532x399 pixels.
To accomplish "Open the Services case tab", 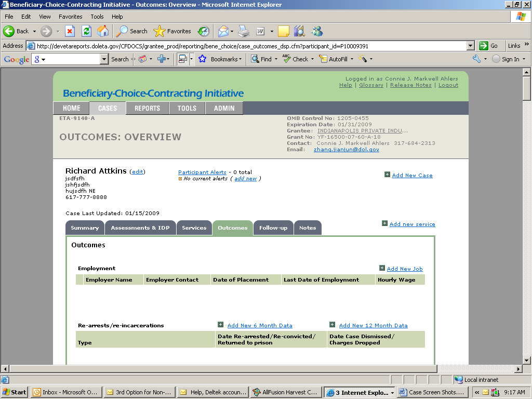I will [x=194, y=228].
